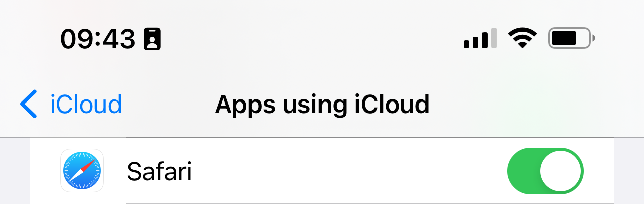Screen dimensions: 644x204
Task: Click the battery level indicator
Action: coord(569,38)
